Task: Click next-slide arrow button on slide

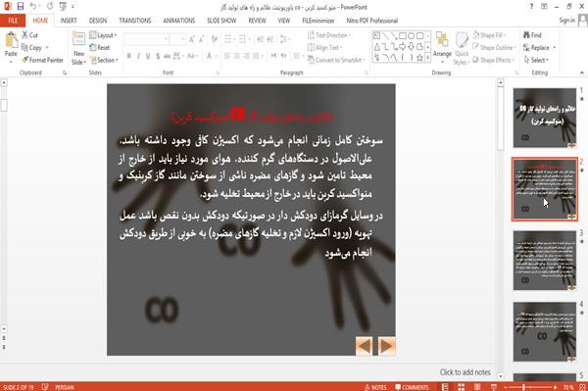Action: [x=386, y=346]
